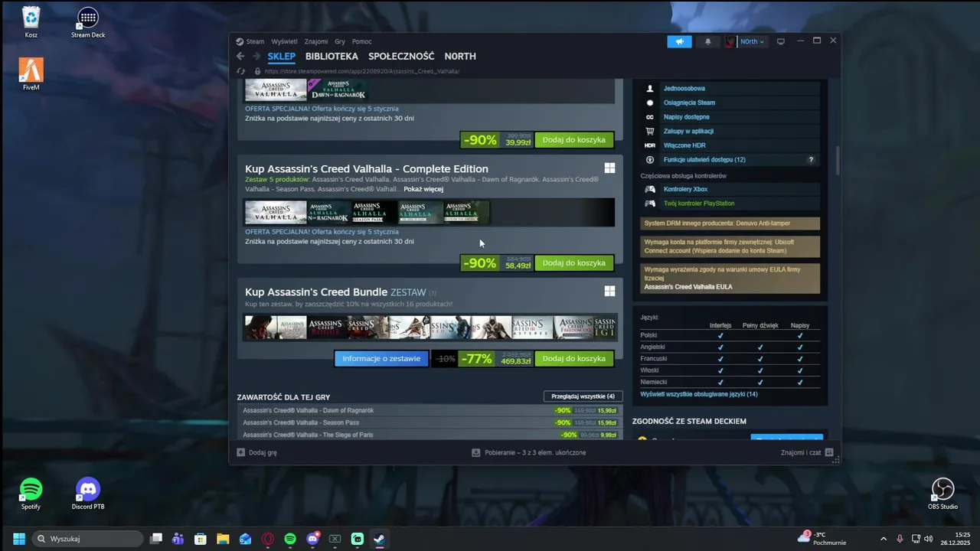Open Assassin's Creed Valhalla EULA link
Viewport: 980px width, 551px height.
pos(688,287)
